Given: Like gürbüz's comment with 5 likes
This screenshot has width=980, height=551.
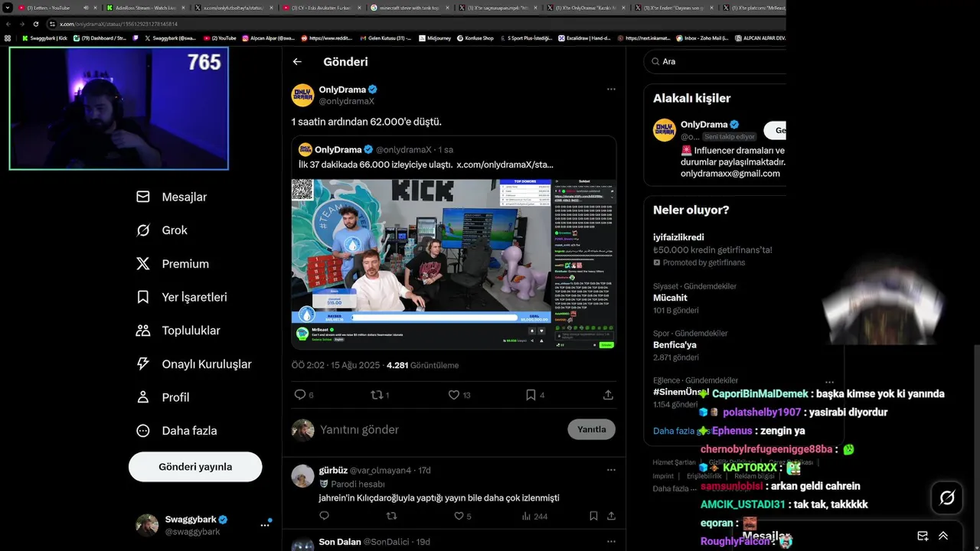Looking at the screenshot, I should click(459, 517).
